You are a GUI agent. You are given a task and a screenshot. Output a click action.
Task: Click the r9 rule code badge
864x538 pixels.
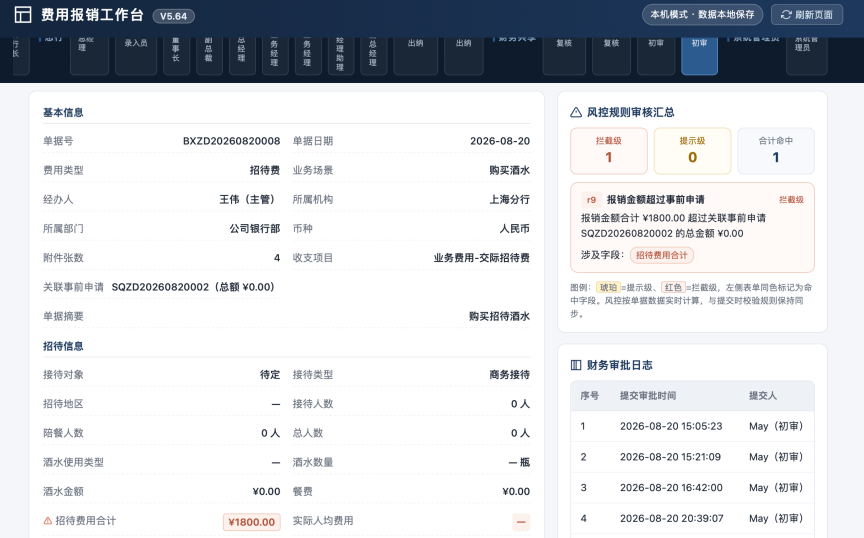[x=591, y=200]
